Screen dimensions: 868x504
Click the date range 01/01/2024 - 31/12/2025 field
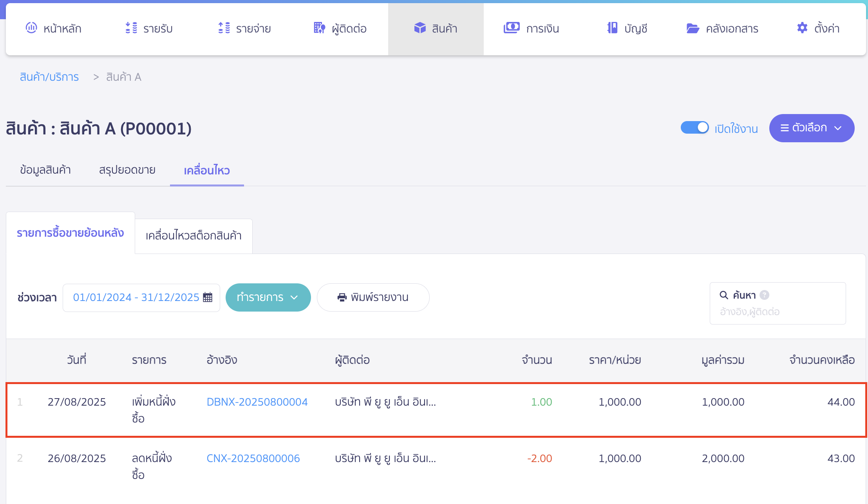pos(141,298)
